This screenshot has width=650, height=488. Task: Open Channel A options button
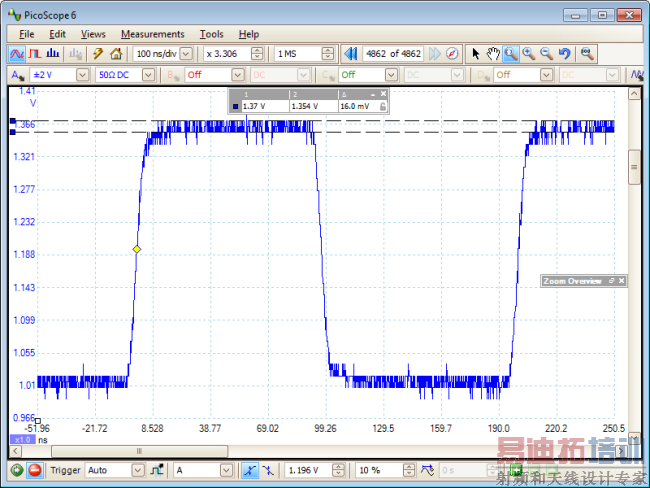(x=17, y=75)
